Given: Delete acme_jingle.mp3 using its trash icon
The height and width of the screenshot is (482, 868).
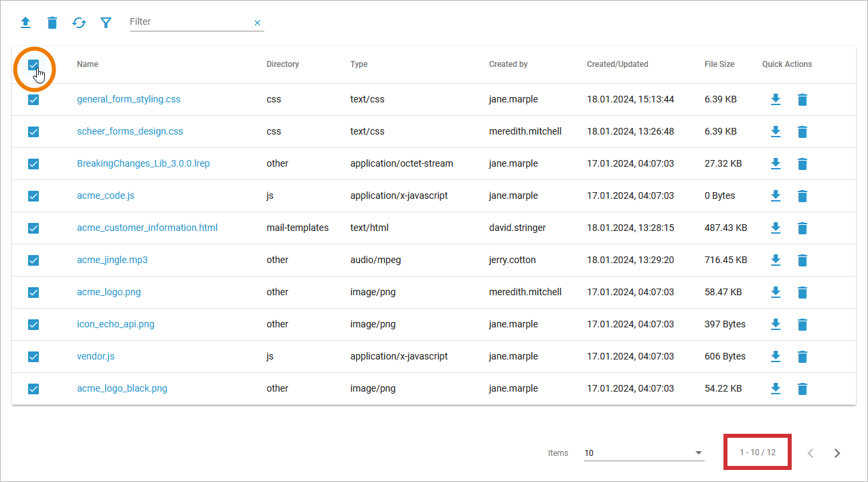Looking at the screenshot, I should (x=802, y=260).
